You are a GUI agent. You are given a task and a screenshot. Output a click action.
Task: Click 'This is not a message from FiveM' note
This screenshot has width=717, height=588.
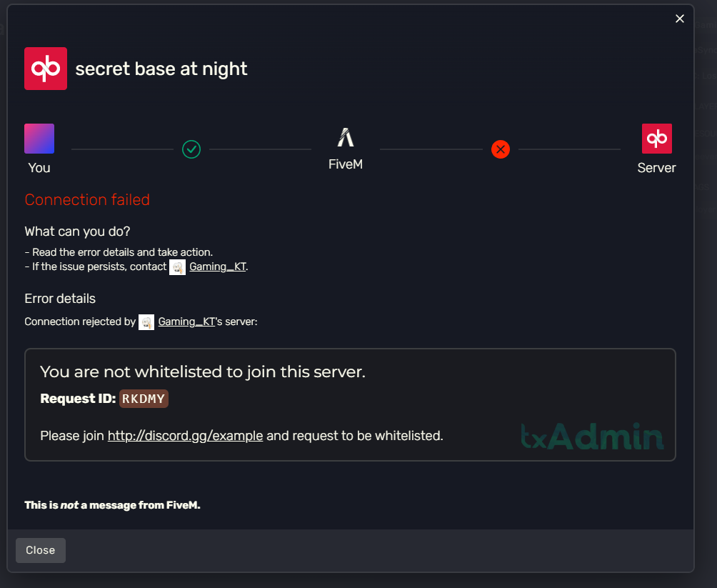click(113, 505)
